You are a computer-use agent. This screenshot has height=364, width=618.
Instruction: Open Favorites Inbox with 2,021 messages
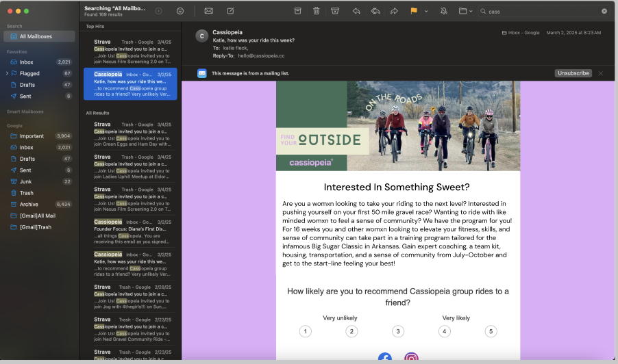[39, 62]
